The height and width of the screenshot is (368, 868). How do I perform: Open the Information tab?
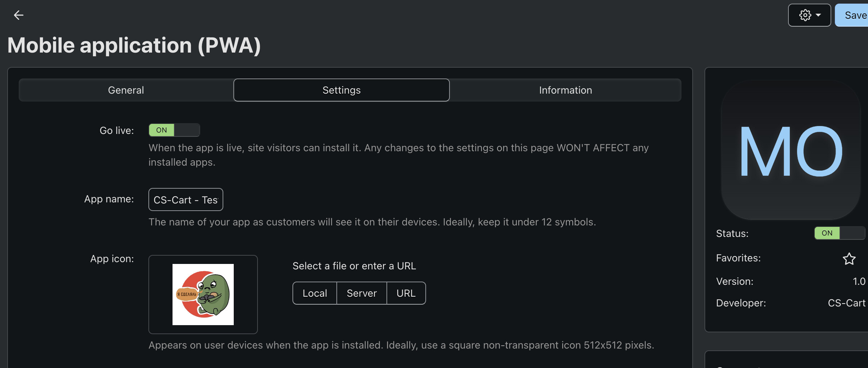[x=565, y=90]
